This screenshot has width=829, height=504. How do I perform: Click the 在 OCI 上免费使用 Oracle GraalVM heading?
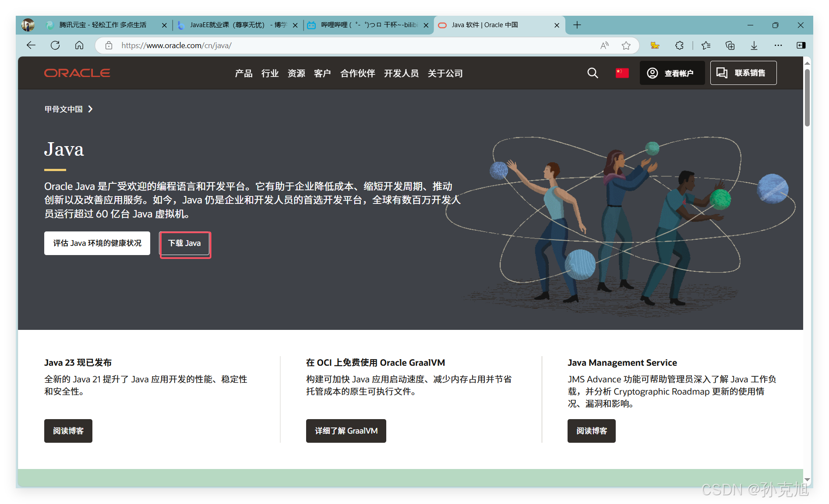pyautogui.click(x=375, y=363)
